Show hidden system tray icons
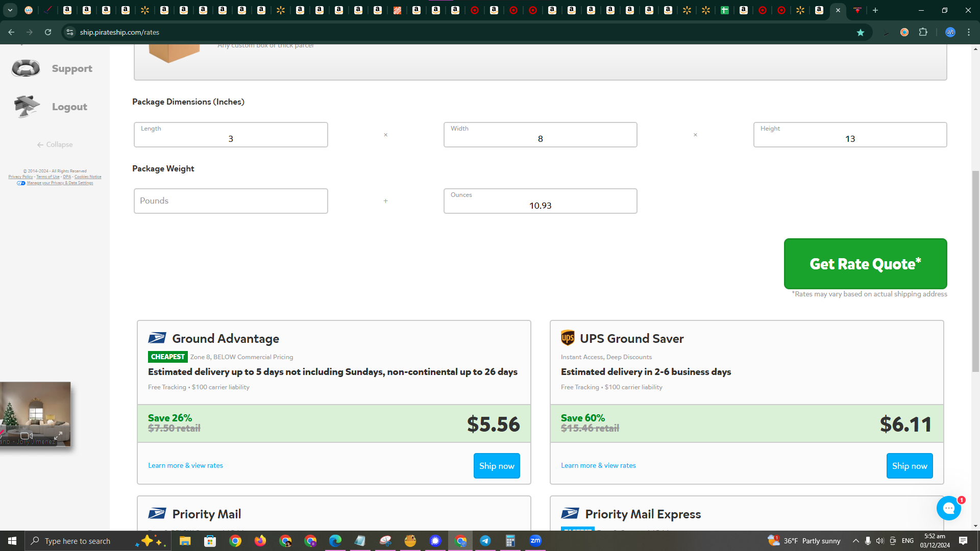This screenshot has height=551, width=980. [x=856, y=541]
